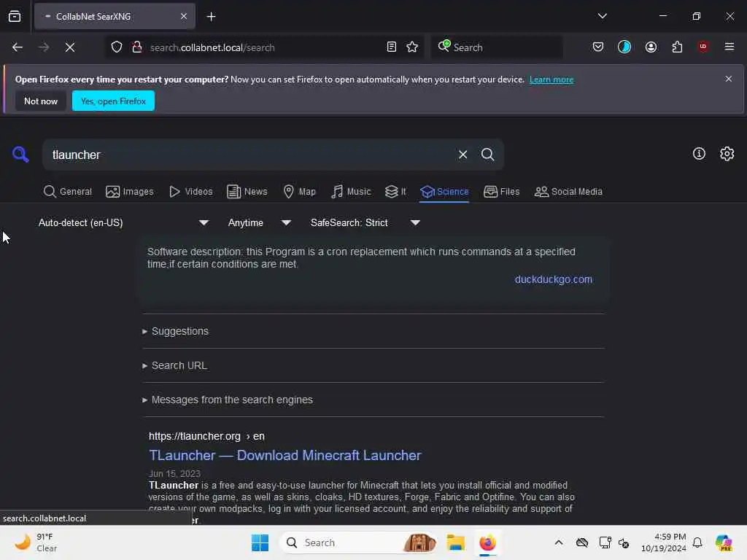The height and width of the screenshot is (560, 747).
Task: Bookmark this page with star
Action: tap(412, 47)
